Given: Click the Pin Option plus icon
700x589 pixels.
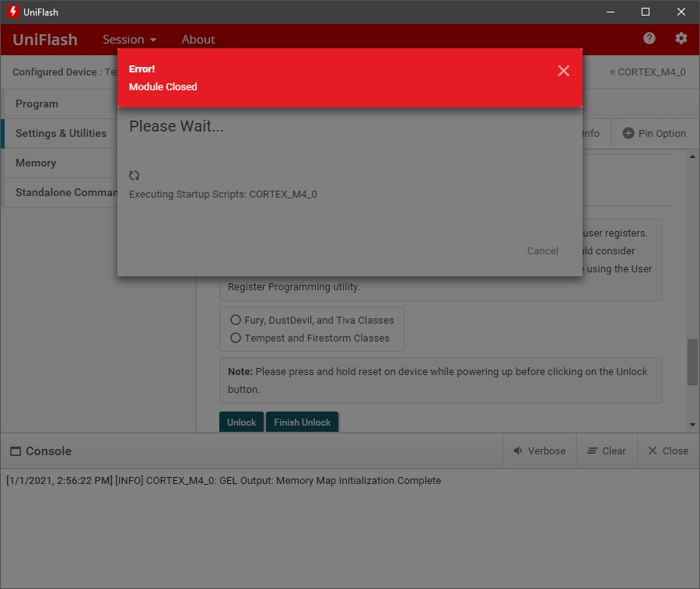Looking at the screenshot, I should pos(628,133).
